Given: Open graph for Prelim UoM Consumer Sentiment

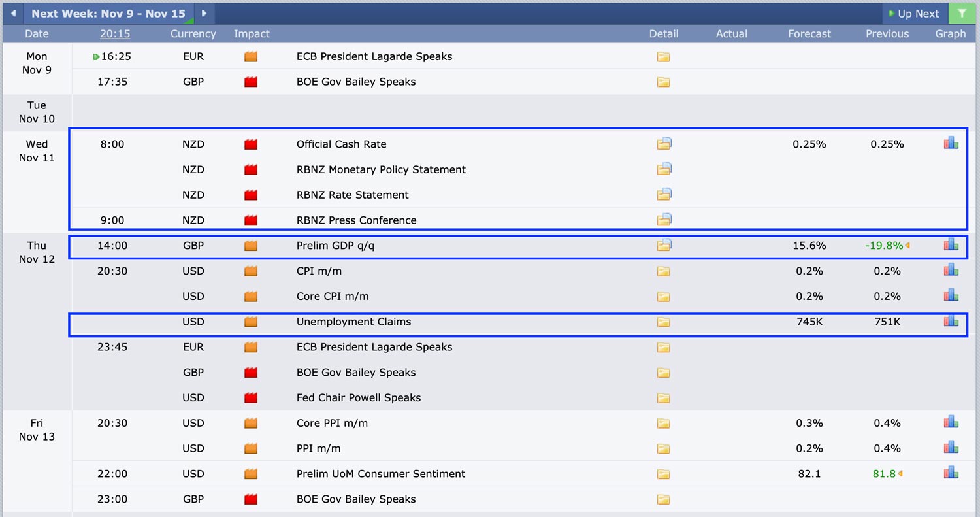Looking at the screenshot, I should 951,474.
